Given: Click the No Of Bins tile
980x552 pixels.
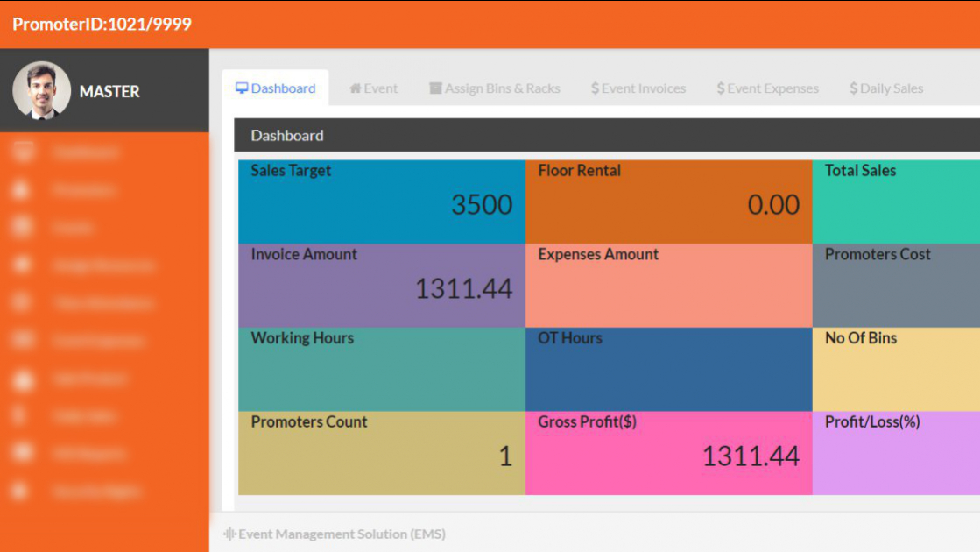Looking at the screenshot, I should pyautogui.click(x=895, y=370).
